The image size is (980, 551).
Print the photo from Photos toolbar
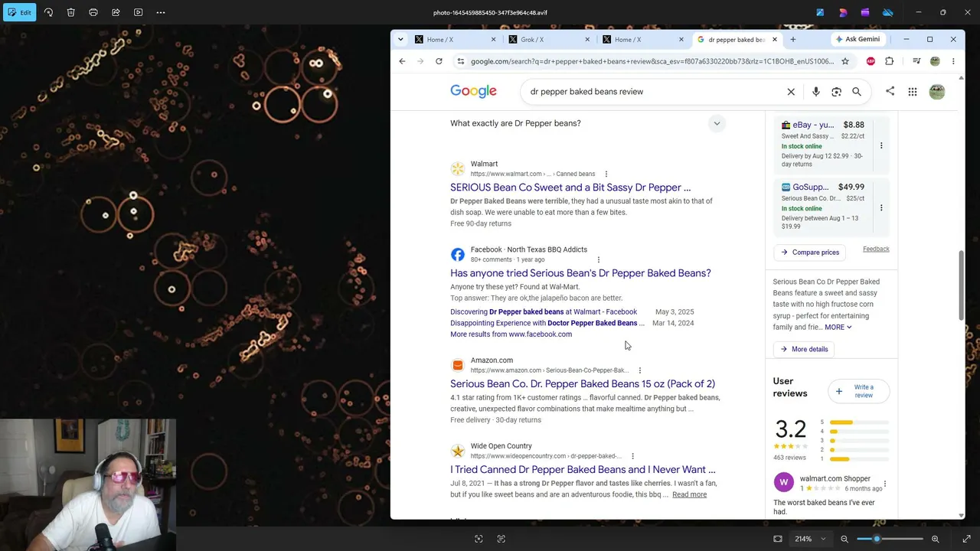pyautogui.click(x=93, y=12)
